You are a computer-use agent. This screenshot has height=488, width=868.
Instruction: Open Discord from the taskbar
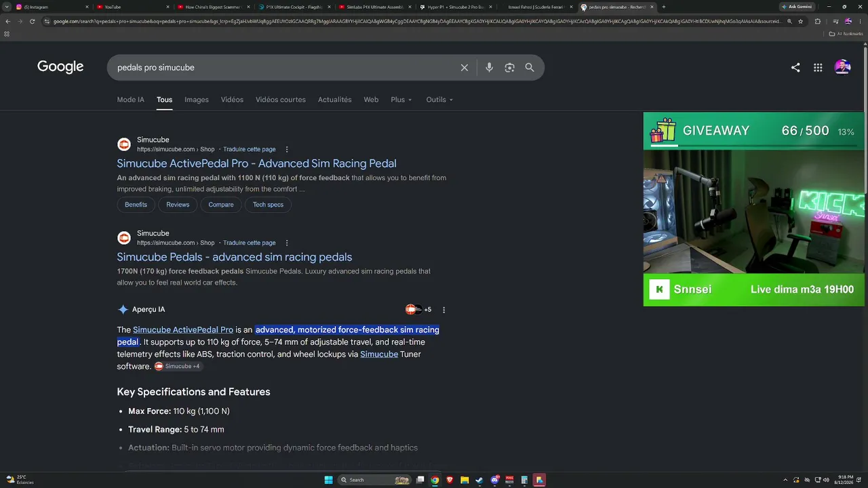(495, 480)
